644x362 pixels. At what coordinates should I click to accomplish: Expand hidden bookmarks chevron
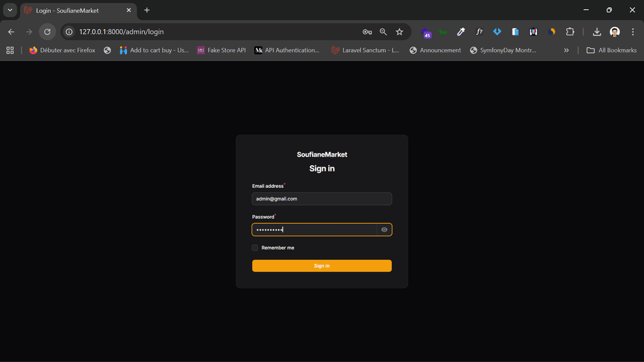click(567, 50)
